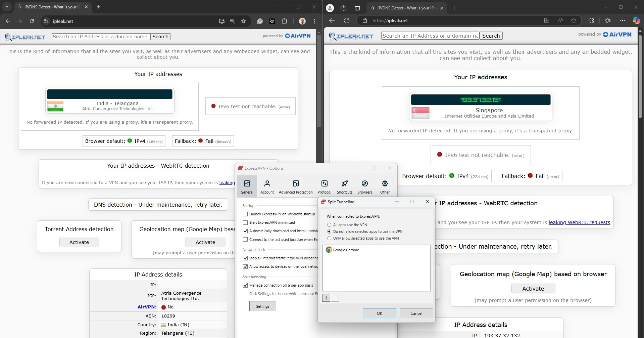Screen dimensions: 644x338
Task: Open the Shortcuts tab in ExpressVPN Options
Action: click(x=345, y=187)
